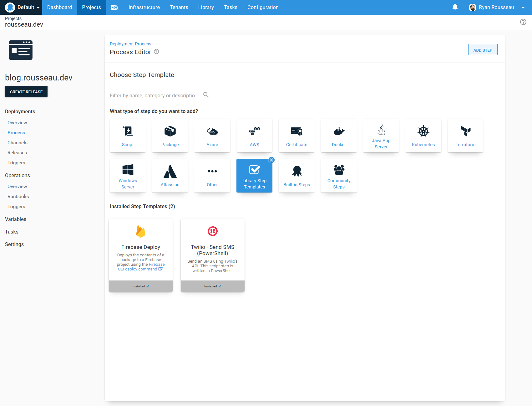Open the Built-in Steps category
Image resolution: width=532 pixels, height=406 pixels.
click(296, 175)
